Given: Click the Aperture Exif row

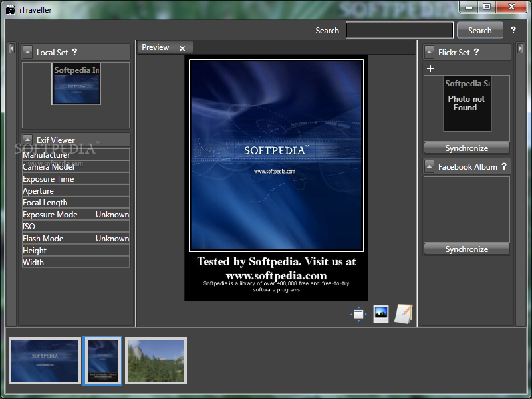Looking at the screenshot, I should coord(76,190).
